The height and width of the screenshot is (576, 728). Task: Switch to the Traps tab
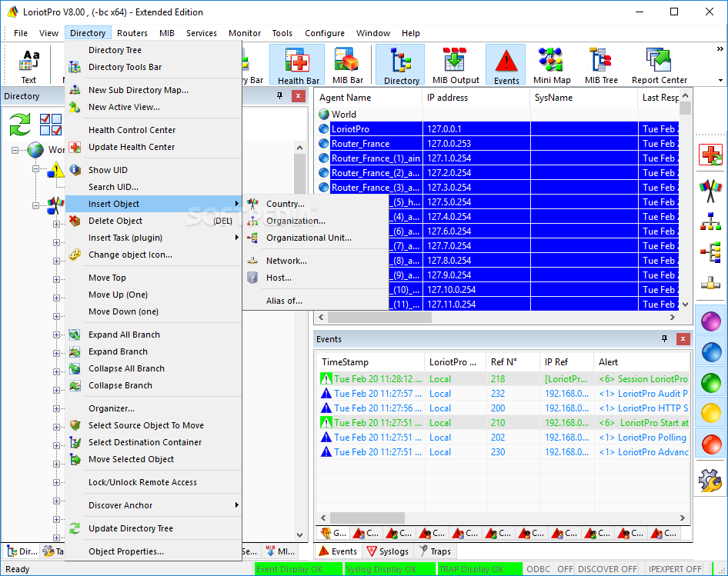pyautogui.click(x=436, y=551)
